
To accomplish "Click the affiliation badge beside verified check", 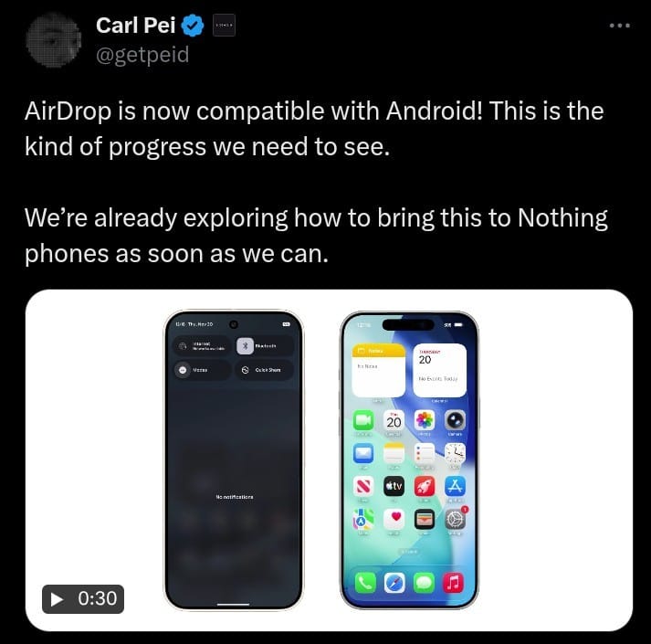I will (x=224, y=26).
